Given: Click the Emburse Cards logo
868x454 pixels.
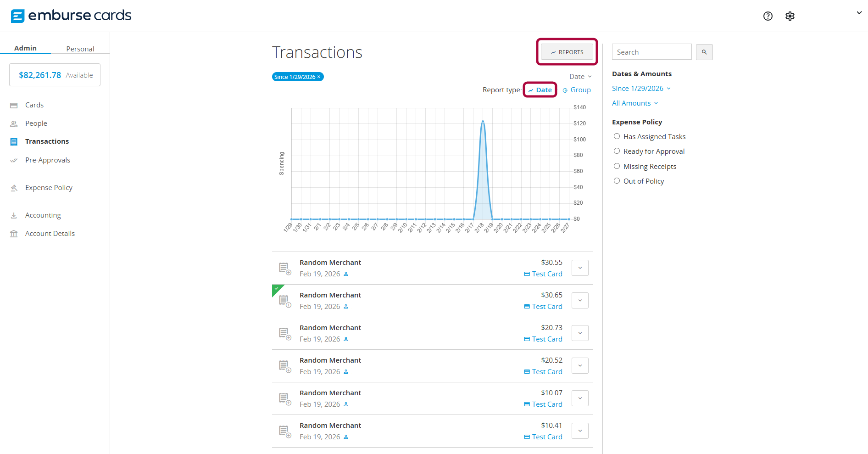Looking at the screenshot, I should 71,16.
